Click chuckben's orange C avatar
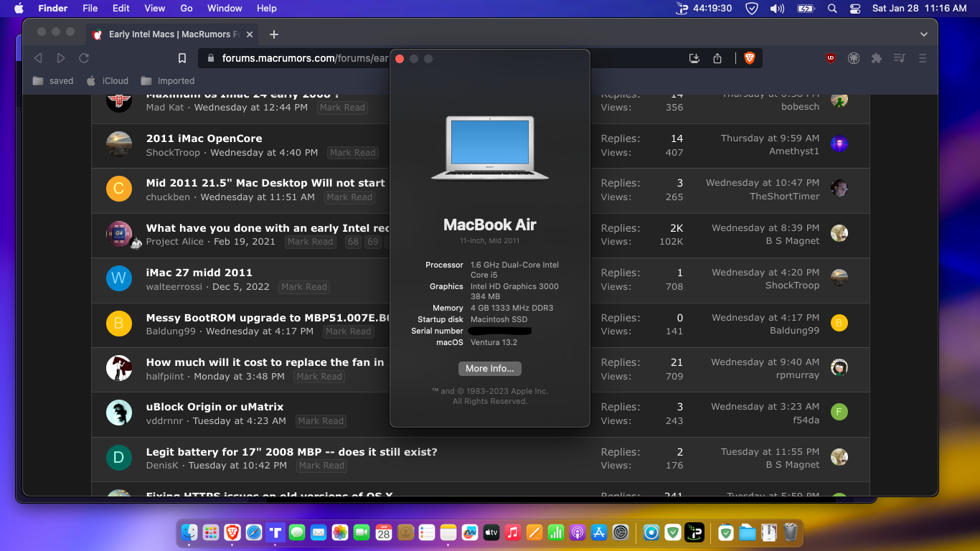Viewport: 980px width, 551px height. (x=119, y=189)
